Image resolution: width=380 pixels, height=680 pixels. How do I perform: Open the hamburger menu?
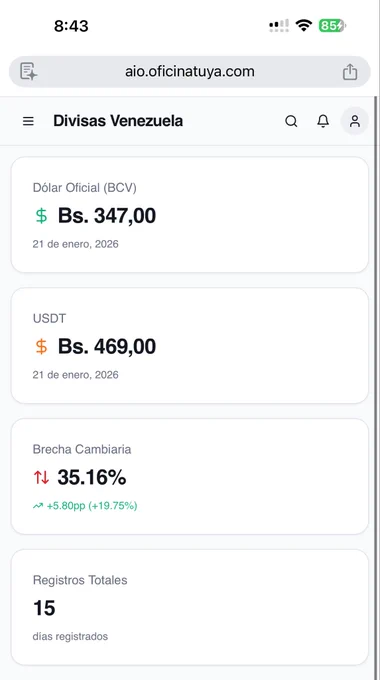click(x=28, y=121)
